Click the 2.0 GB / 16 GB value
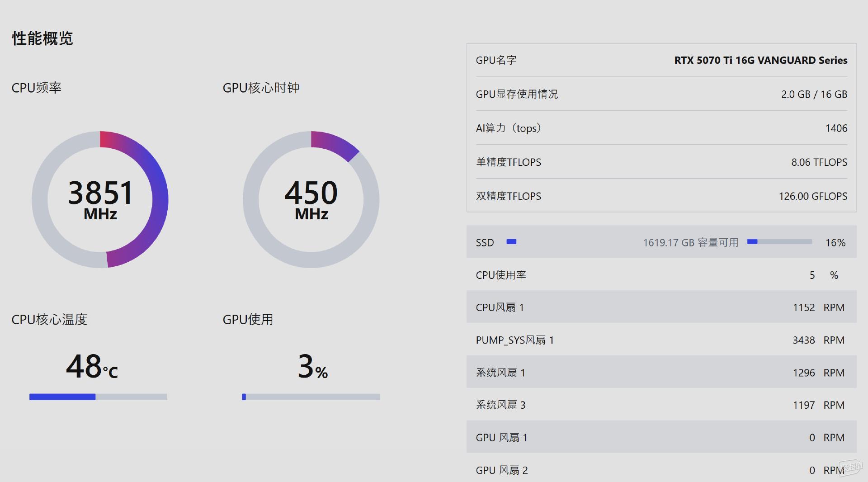 tap(814, 94)
